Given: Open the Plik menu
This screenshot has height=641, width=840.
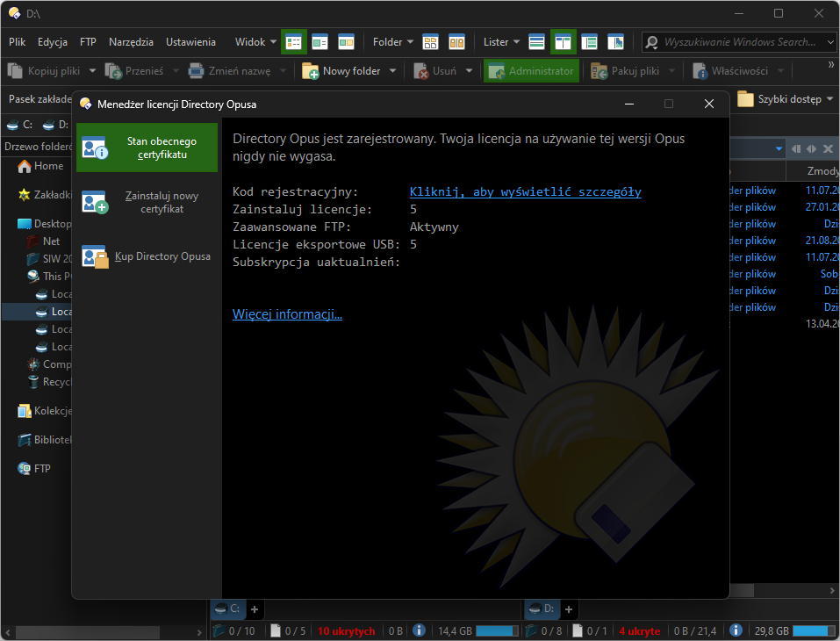Looking at the screenshot, I should coord(18,42).
